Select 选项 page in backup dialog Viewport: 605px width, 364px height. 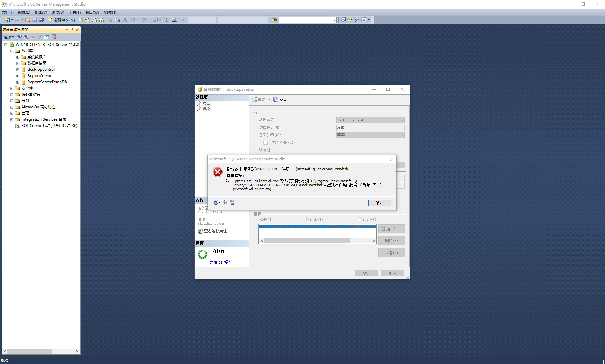tap(206, 109)
